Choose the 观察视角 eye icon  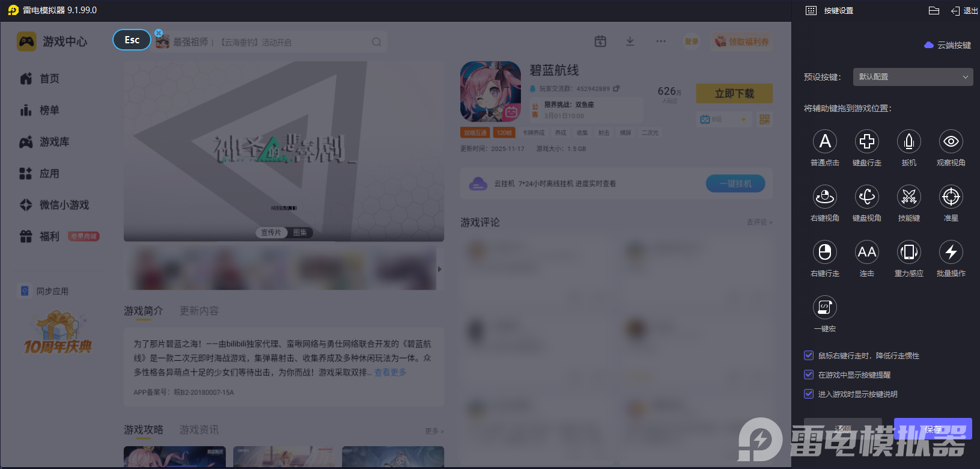(951, 141)
